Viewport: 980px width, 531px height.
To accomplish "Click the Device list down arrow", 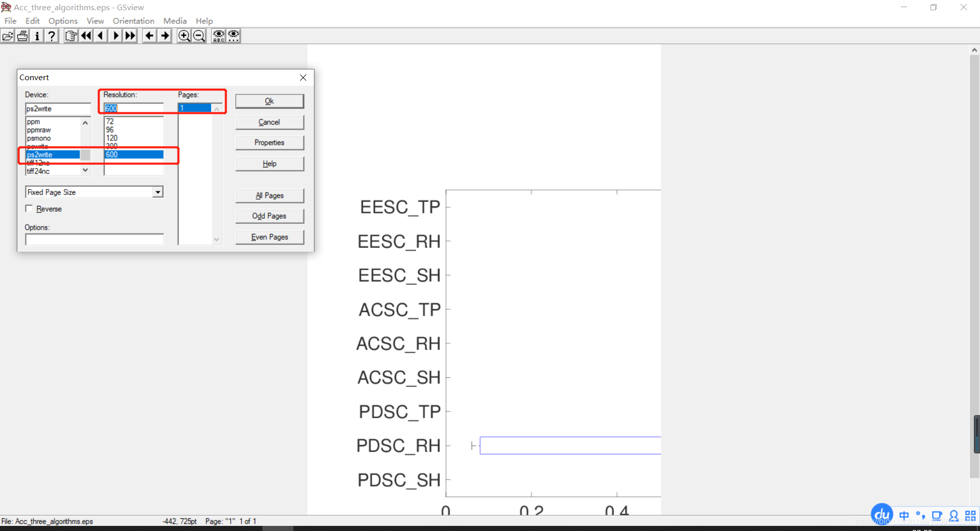I will point(85,171).
